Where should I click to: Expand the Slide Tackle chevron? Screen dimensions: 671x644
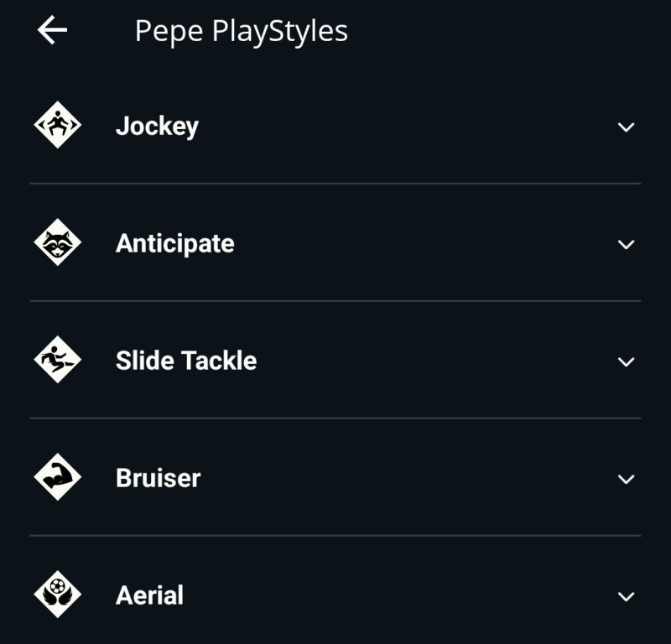click(x=626, y=362)
